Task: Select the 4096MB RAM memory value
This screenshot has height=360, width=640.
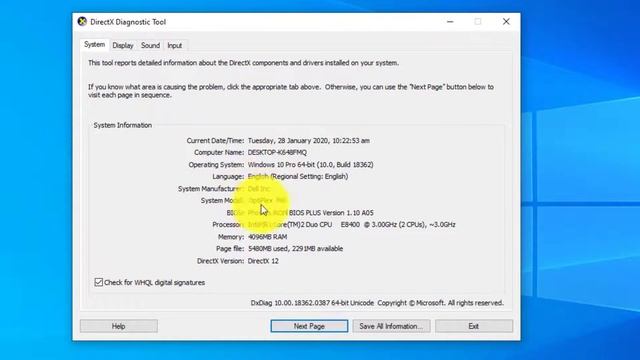Action: coord(267,237)
